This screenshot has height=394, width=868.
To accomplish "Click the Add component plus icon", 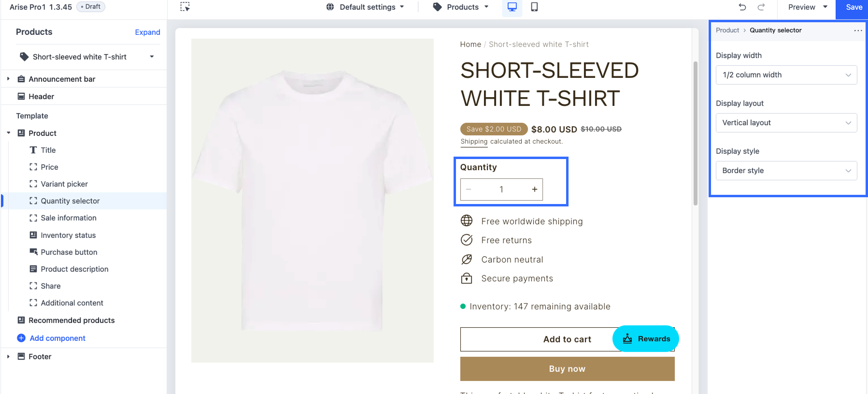I will point(21,338).
